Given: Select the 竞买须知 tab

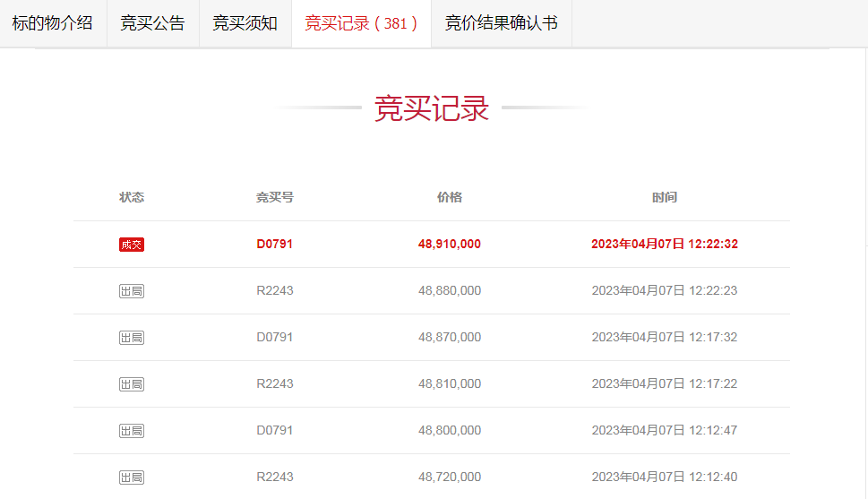Looking at the screenshot, I should tap(245, 23).
